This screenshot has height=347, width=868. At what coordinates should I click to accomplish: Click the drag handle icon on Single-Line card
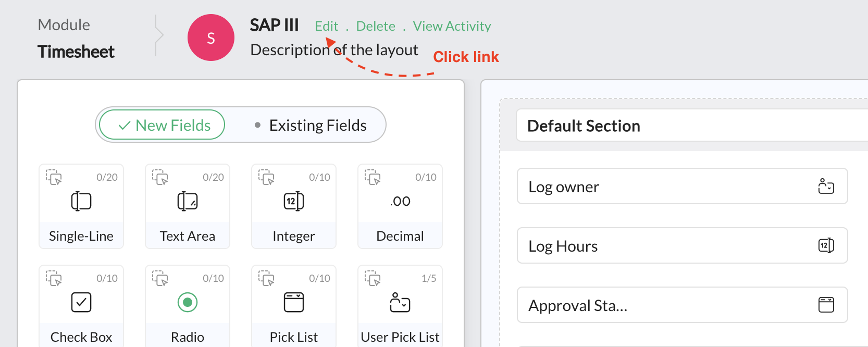(54, 177)
